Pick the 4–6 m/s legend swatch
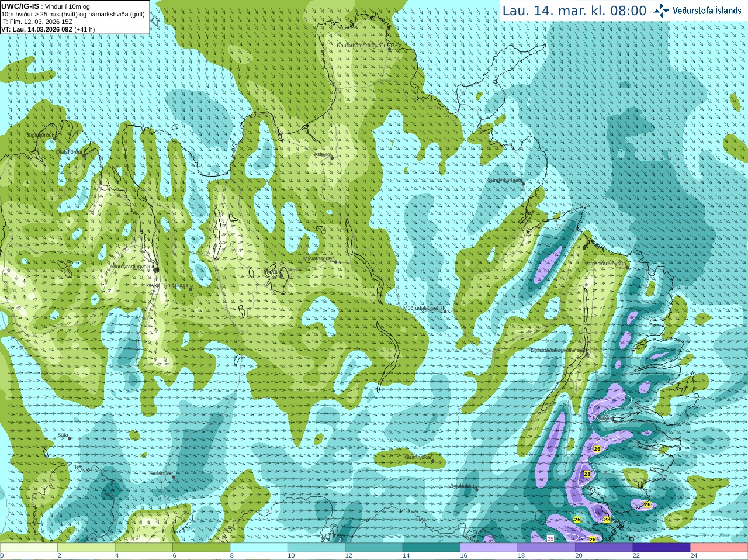The height and width of the screenshot is (560, 748). 144,548
